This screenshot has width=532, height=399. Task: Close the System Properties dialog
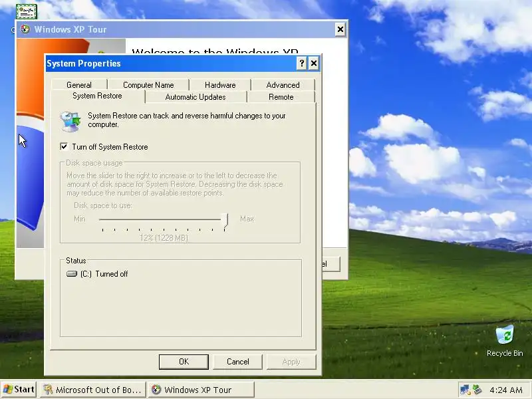[314, 63]
